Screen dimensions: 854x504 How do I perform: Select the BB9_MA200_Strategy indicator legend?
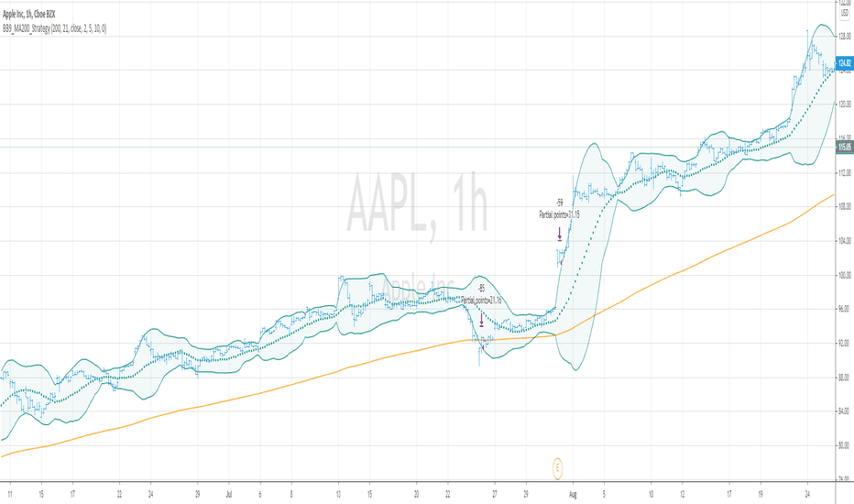coord(54,29)
